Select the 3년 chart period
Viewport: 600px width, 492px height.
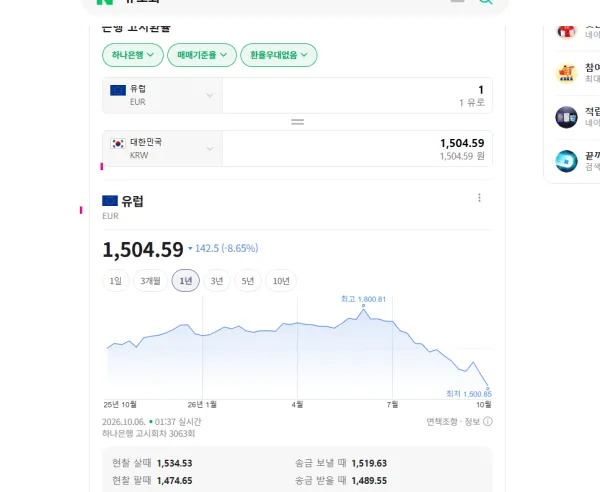point(217,281)
